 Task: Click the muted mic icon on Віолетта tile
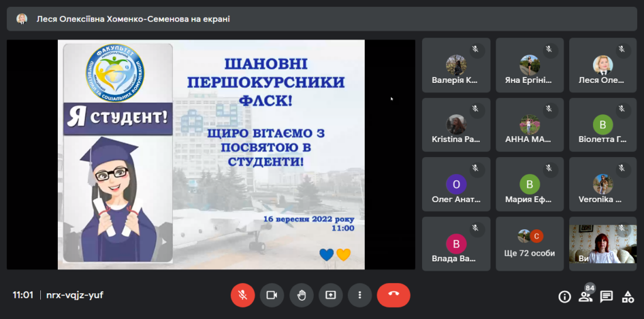click(x=621, y=109)
